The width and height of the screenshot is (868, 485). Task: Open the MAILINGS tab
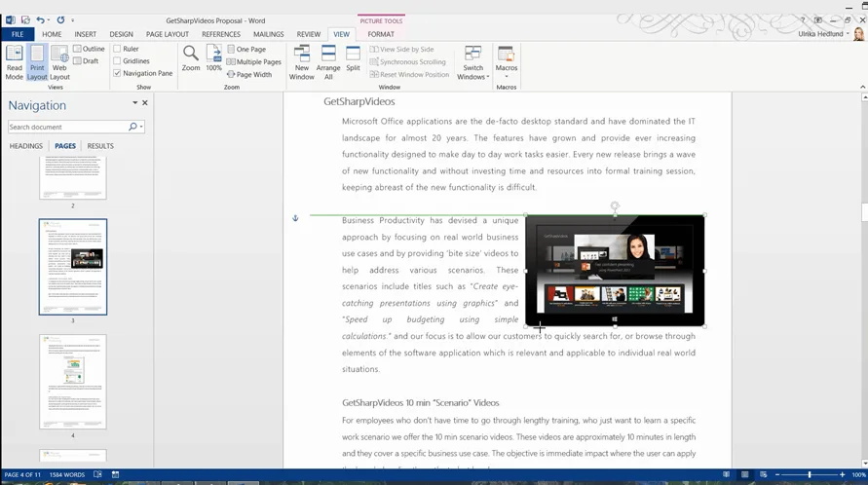[269, 34]
